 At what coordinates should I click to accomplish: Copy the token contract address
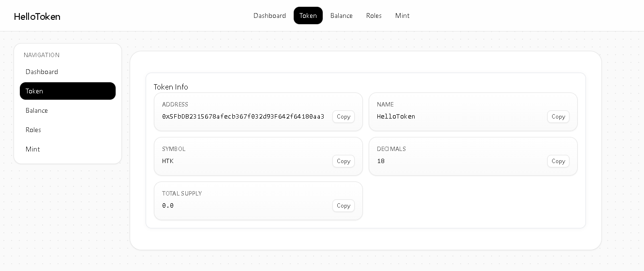click(343, 117)
